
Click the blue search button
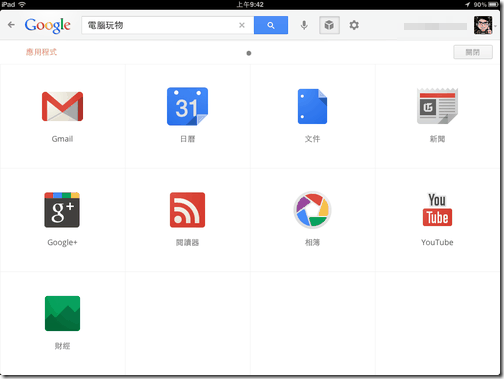point(271,25)
